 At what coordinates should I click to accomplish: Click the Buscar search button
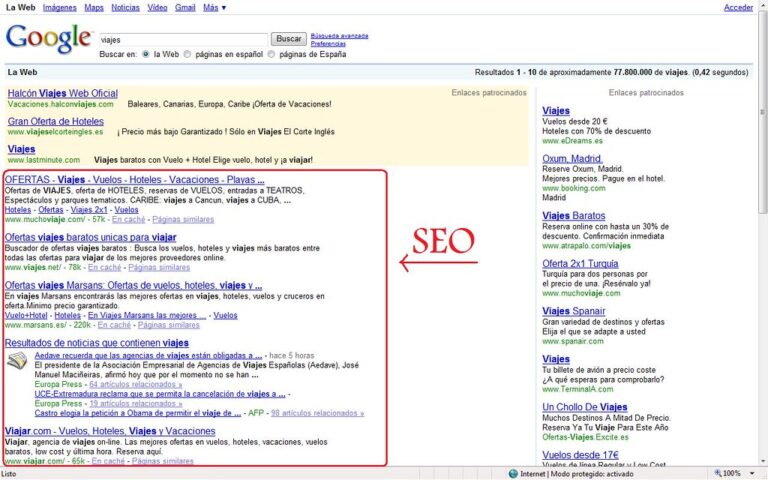tap(289, 39)
